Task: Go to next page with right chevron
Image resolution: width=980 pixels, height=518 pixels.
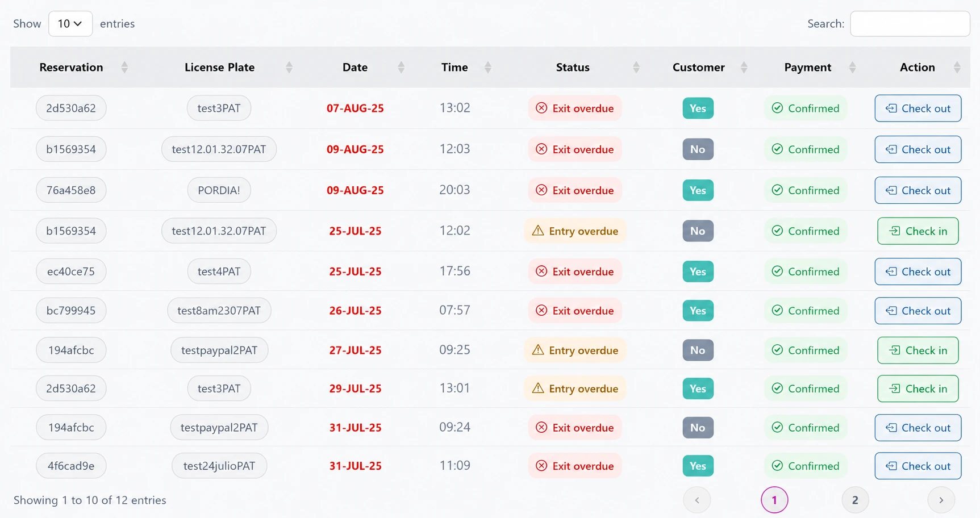Action: (941, 500)
